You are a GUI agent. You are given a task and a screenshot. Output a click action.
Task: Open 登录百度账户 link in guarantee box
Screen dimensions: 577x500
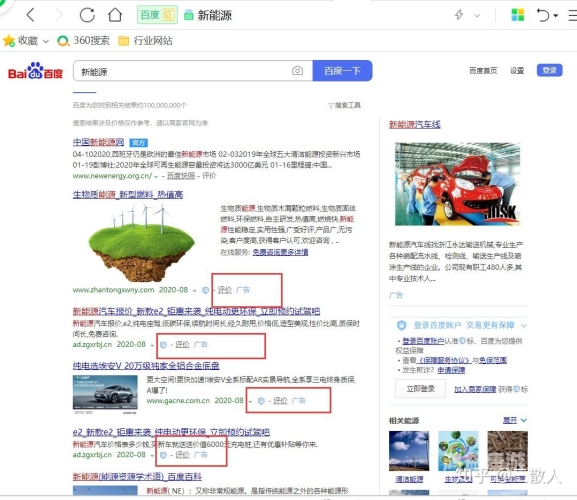423,341
